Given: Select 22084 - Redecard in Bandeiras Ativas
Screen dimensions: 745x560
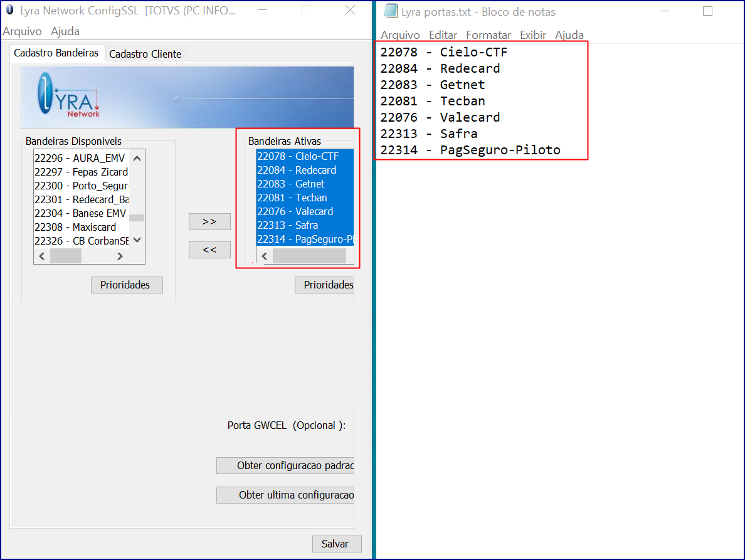Looking at the screenshot, I should coord(305,170).
